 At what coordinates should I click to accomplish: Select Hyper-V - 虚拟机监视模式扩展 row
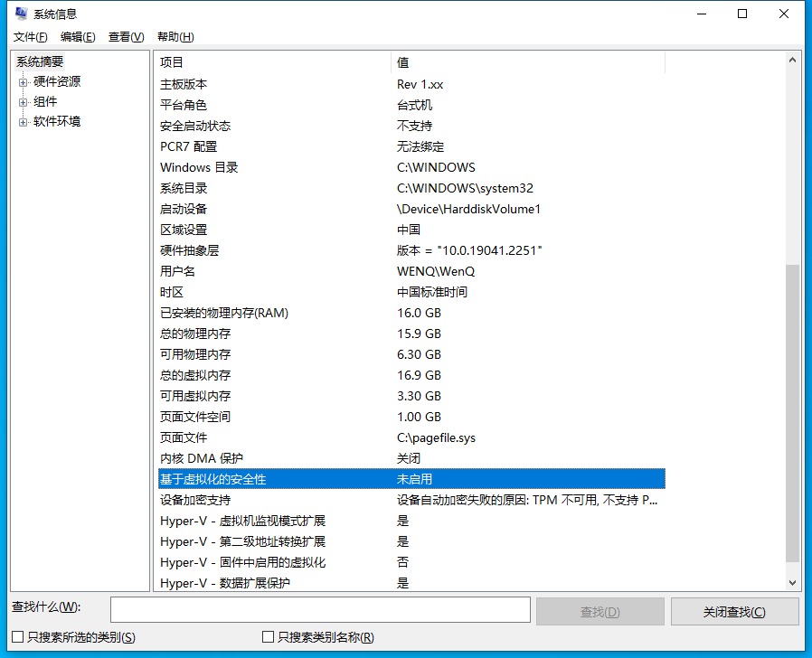click(411, 521)
